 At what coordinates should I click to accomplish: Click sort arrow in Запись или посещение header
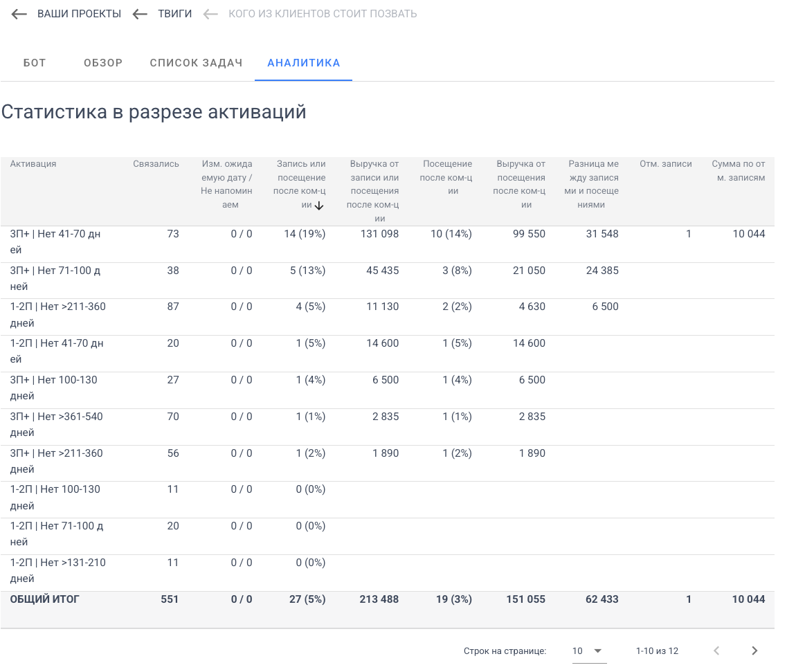click(x=318, y=206)
